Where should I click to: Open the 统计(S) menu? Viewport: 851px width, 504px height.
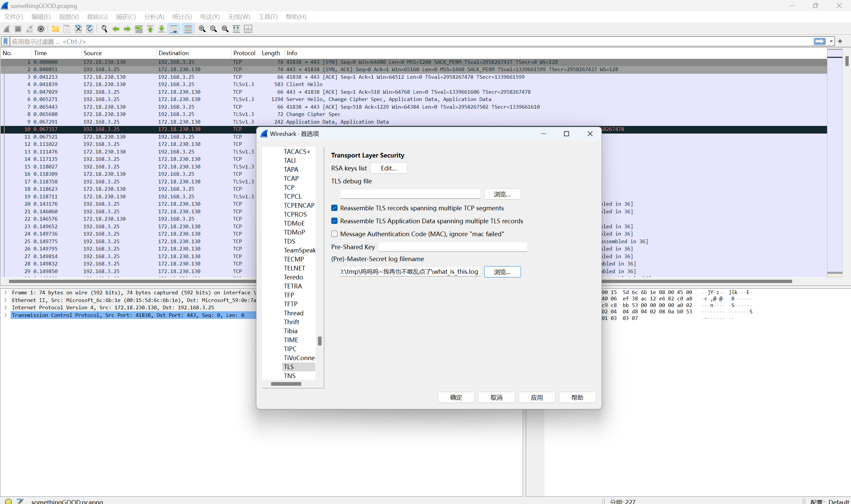click(x=182, y=17)
